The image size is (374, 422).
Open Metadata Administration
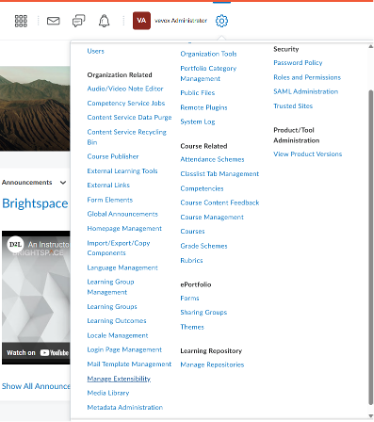coord(125,407)
